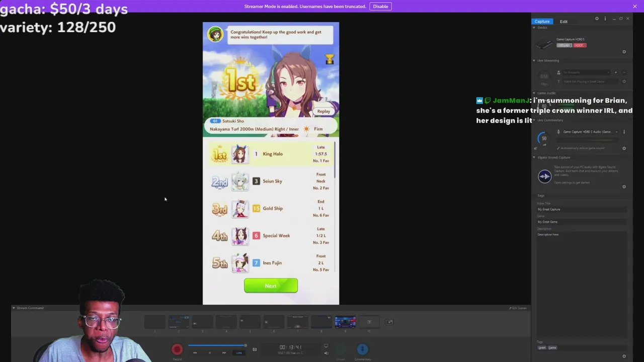Viewport: 644px width, 362px height.
Task: Collapse the Stream Command panel
Action: click(14, 308)
